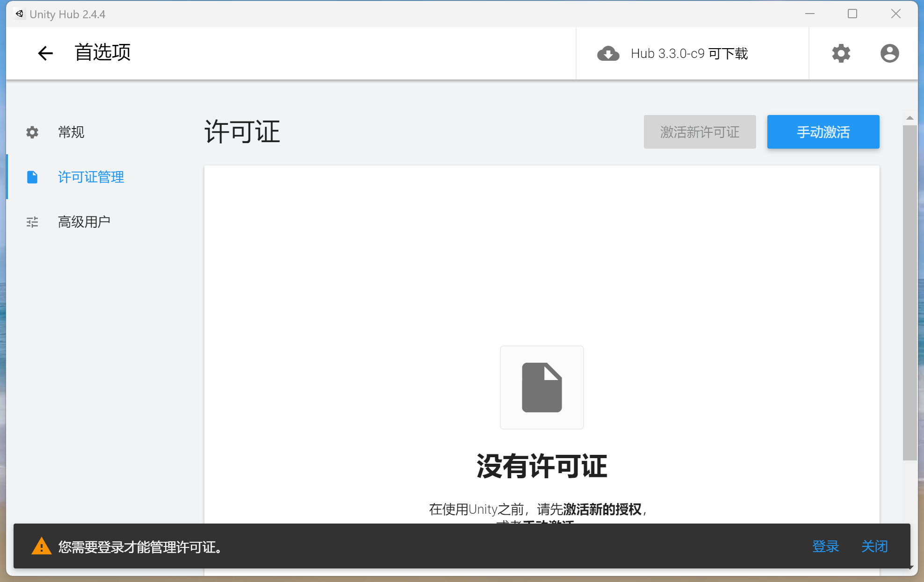This screenshot has height=582, width=924.
Task: Go back using the arrow beside 首选项
Action: [x=45, y=53]
